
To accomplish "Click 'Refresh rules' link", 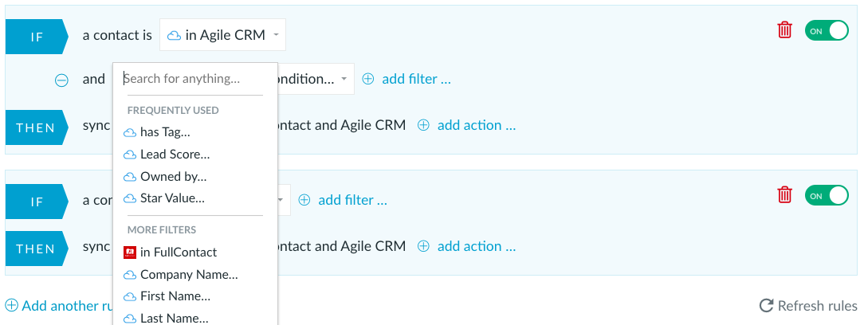I will (x=818, y=306).
